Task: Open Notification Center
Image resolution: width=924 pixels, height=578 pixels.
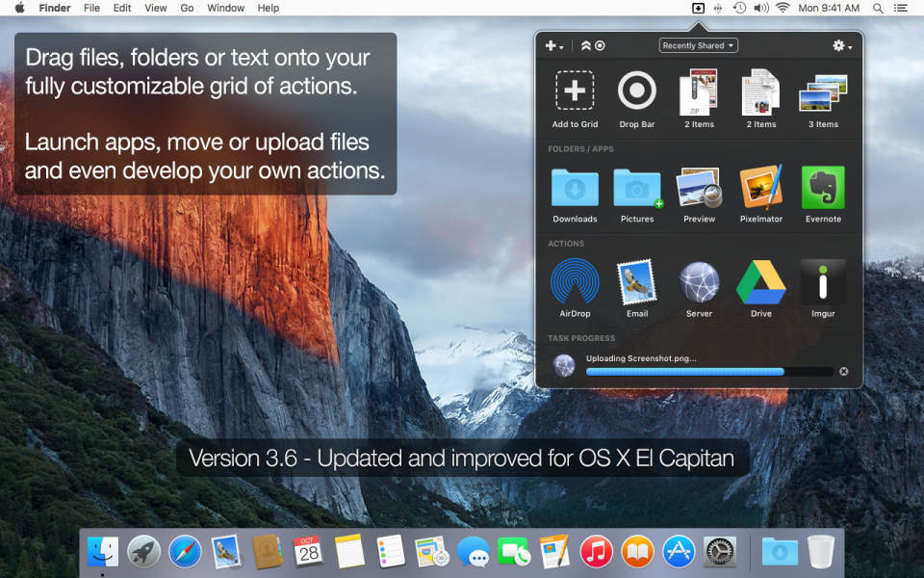Action: (901, 9)
